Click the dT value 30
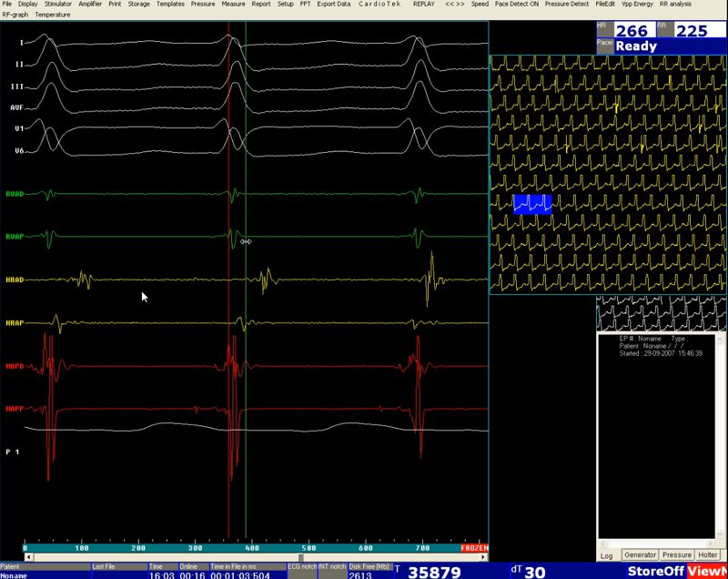Viewport: 728px width, 579px height. (535, 572)
